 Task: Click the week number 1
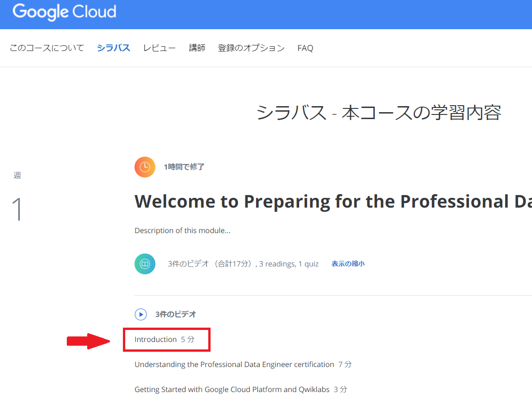click(17, 209)
